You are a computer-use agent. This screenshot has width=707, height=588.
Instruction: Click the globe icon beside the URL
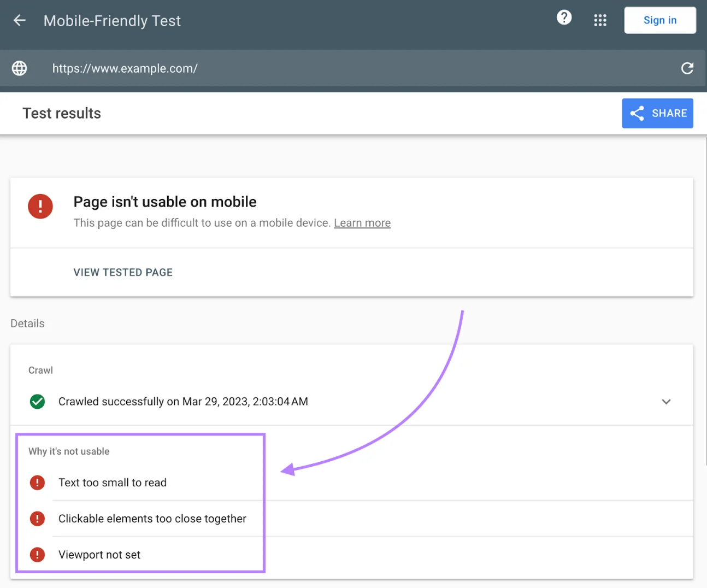pyautogui.click(x=19, y=68)
